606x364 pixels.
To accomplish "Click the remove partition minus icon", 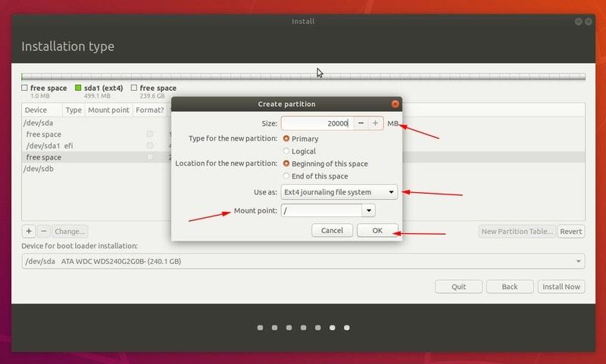I will pos(43,232).
